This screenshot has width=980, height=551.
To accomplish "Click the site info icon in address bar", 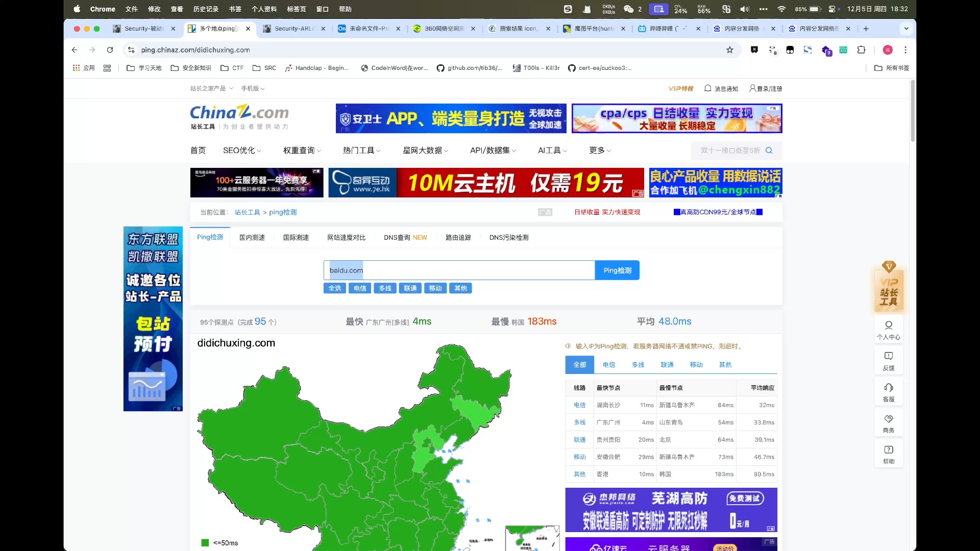I will coord(131,49).
